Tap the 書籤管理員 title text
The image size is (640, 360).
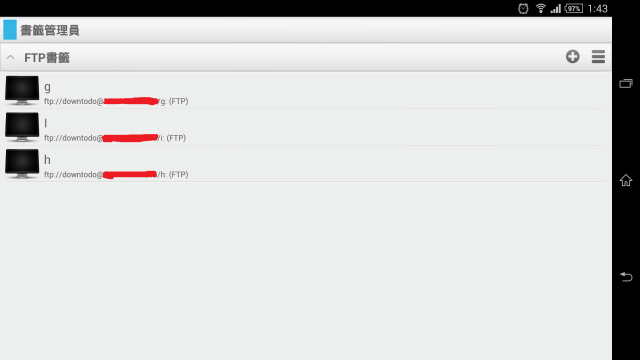pos(50,30)
